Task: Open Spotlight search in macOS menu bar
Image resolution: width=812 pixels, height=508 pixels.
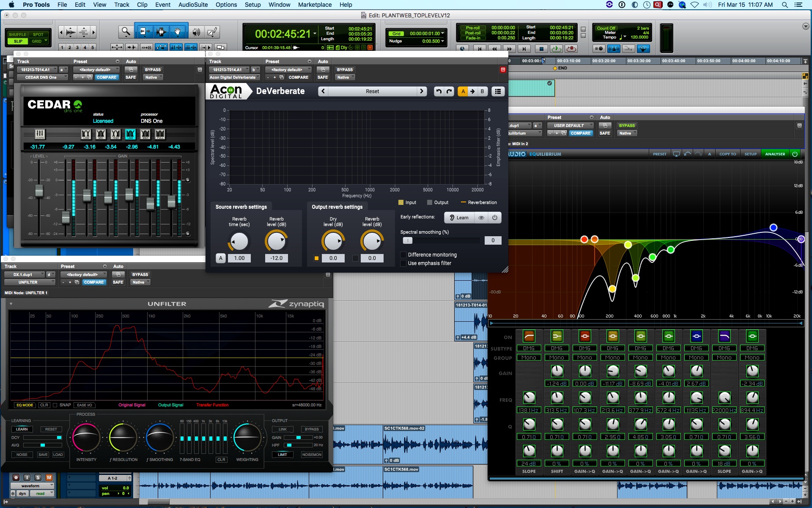Action: [x=785, y=5]
